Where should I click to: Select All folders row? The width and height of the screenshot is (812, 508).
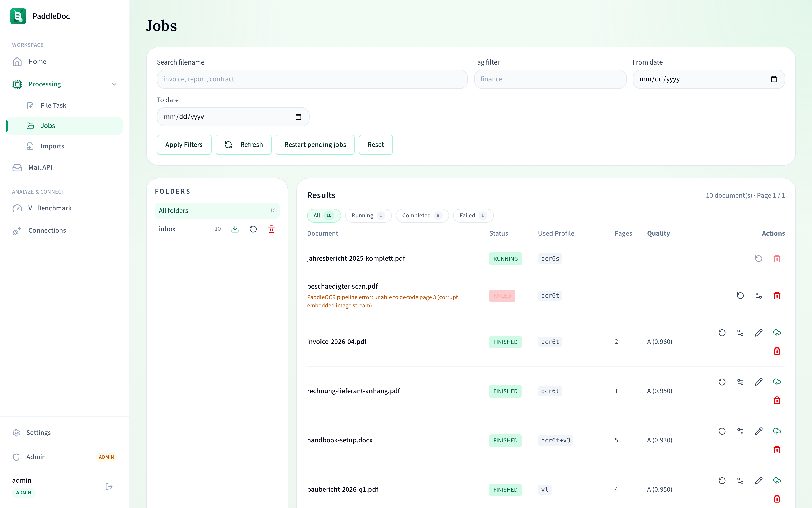pos(217,211)
